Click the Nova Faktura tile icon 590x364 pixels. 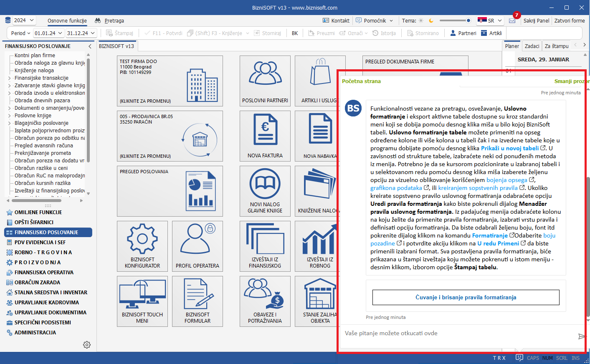tap(265, 130)
